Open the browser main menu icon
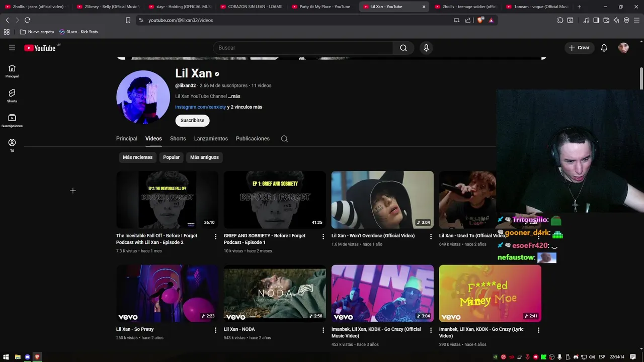Viewport: 644px width, 362px height. (x=636, y=20)
